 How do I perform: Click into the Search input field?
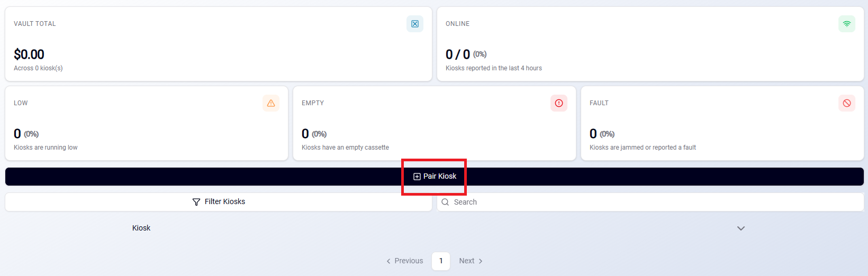650,202
